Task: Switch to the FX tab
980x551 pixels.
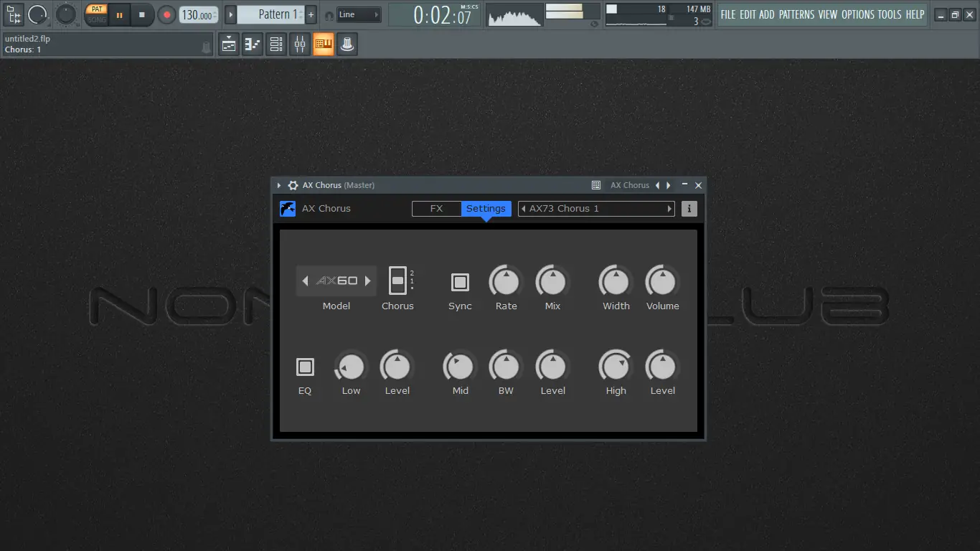Action: coord(436,209)
